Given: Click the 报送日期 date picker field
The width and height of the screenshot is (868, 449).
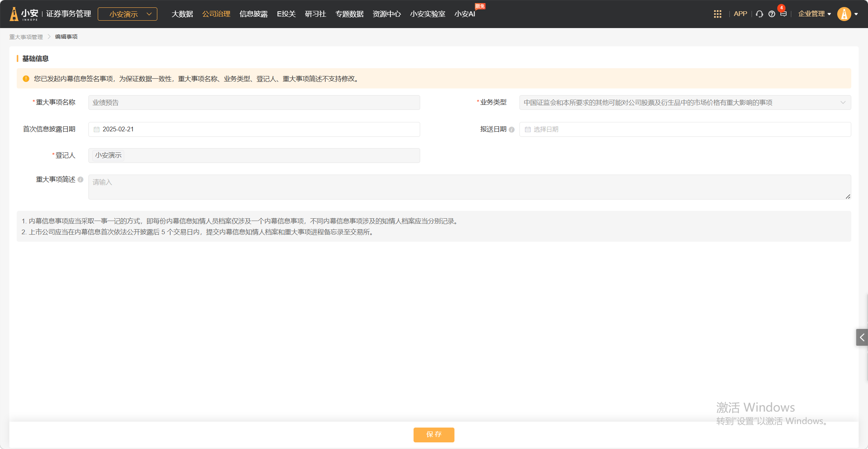Looking at the screenshot, I should 685,129.
